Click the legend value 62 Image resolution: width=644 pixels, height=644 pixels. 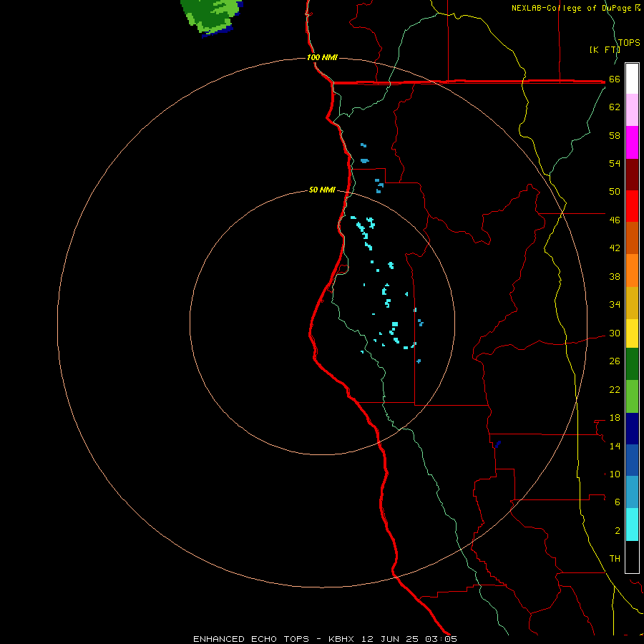pyautogui.click(x=615, y=107)
